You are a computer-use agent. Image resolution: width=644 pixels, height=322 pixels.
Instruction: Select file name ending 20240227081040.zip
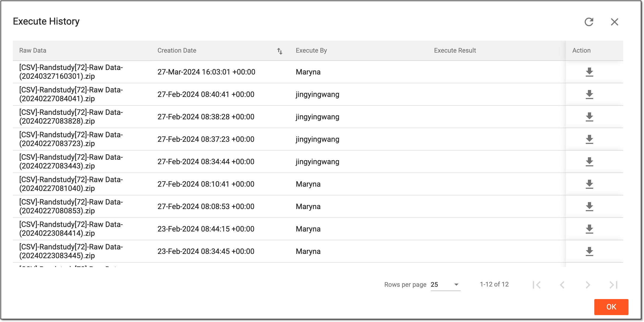71,184
